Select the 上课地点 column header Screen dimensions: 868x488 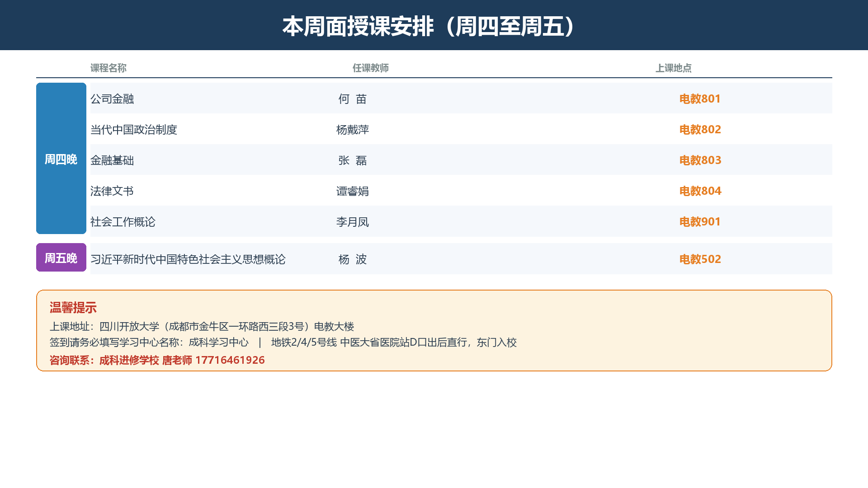[x=674, y=68]
